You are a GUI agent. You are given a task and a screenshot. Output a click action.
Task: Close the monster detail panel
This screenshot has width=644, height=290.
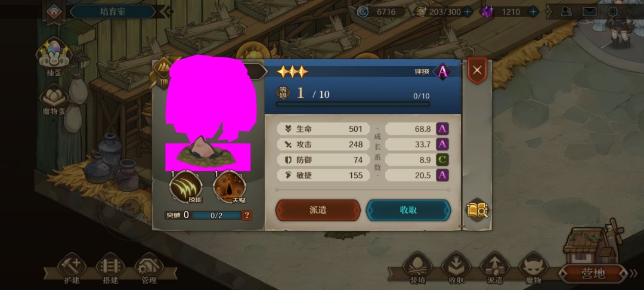click(477, 70)
